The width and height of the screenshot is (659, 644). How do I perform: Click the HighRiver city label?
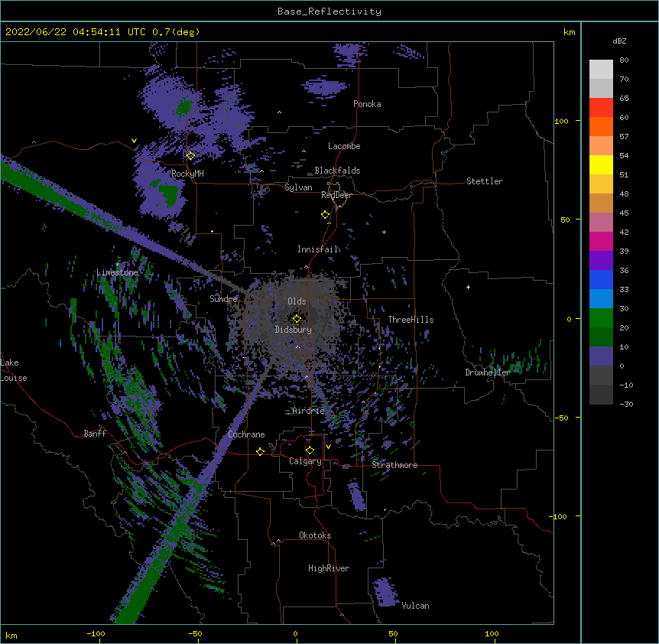pos(329,568)
